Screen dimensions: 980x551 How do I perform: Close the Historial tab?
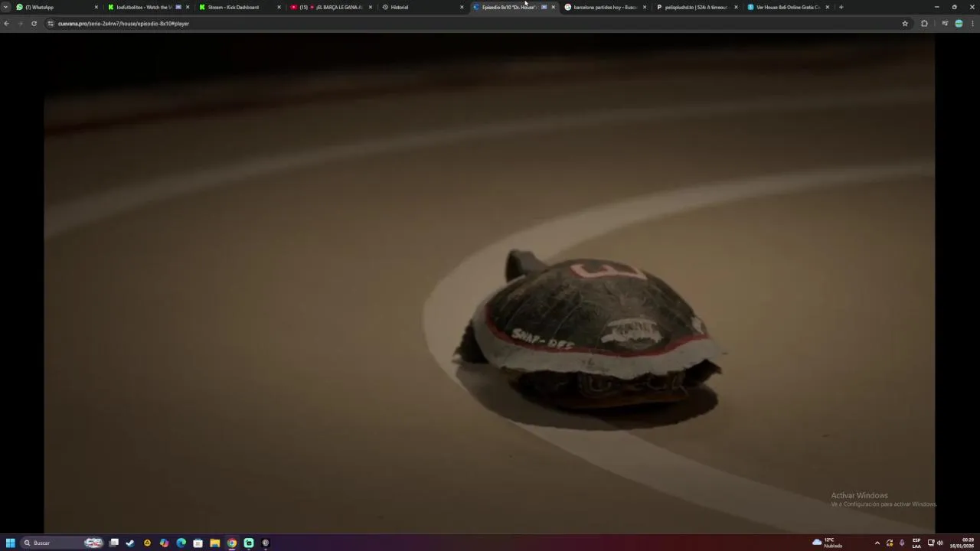click(x=462, y=7)
